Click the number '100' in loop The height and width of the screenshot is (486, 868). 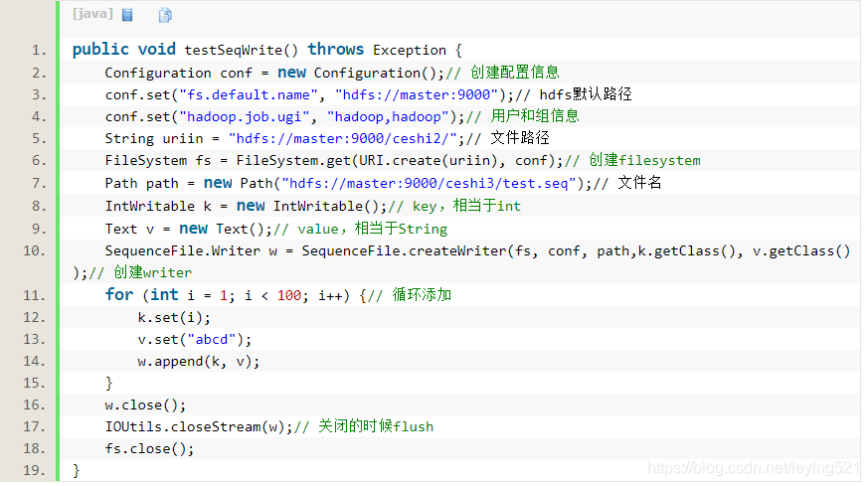289,295
